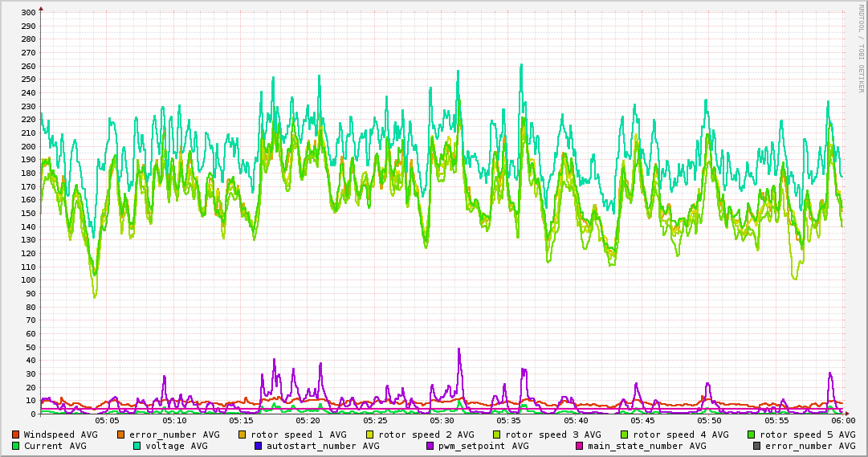
Task: Select the yellow rotor speed 2 AVG swatch
Action: click(x=370, y=435)
